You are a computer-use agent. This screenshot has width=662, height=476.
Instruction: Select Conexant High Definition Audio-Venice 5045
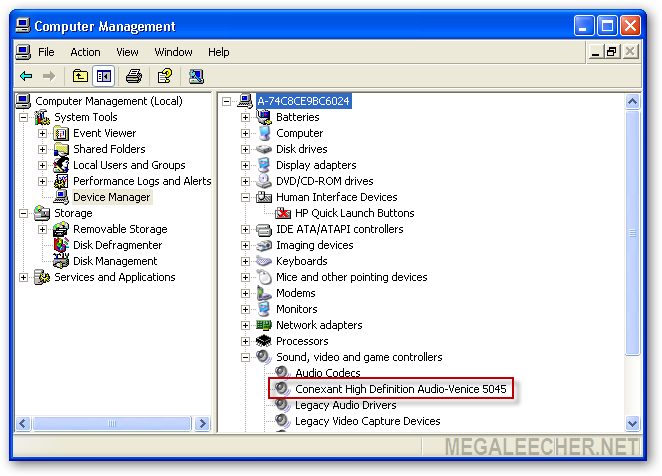click(x=400, y=389)
